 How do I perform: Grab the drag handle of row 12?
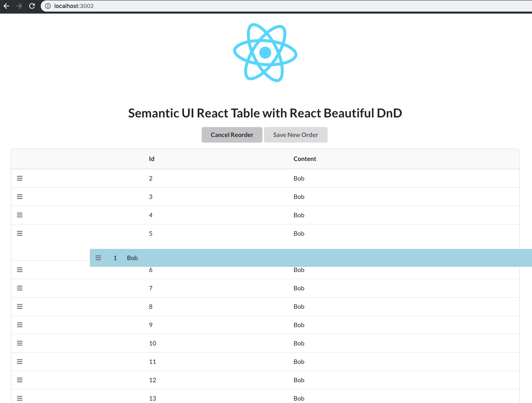coord(20,380)
